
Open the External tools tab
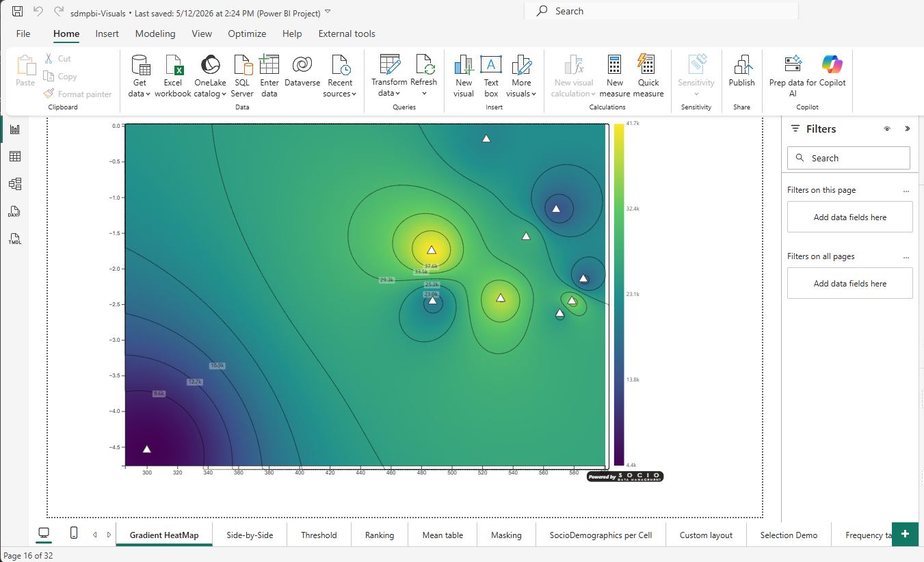pyautogui.click(x=347, y=34)
